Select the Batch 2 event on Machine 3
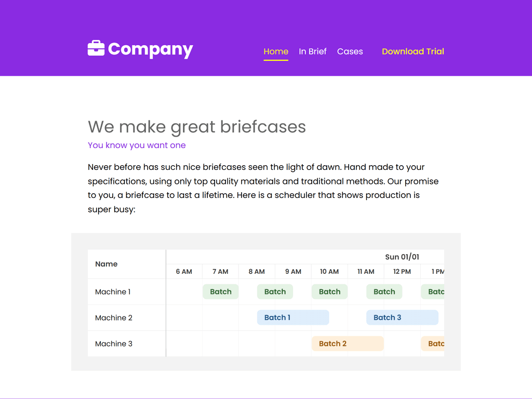This screenshot has width=532, height=399. click(348, 343)
